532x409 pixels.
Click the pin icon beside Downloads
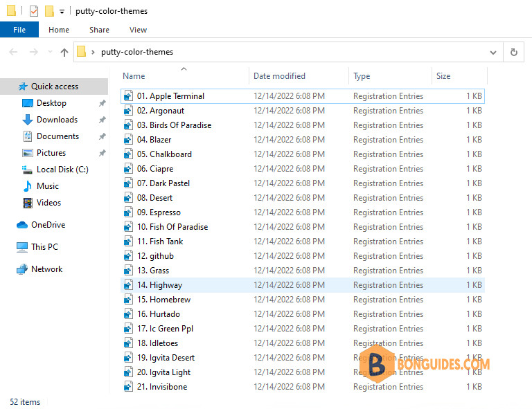click(102, 120)
